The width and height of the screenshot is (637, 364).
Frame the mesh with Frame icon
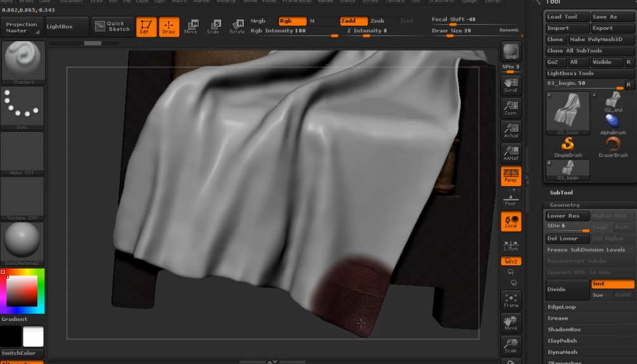point(511,300)
